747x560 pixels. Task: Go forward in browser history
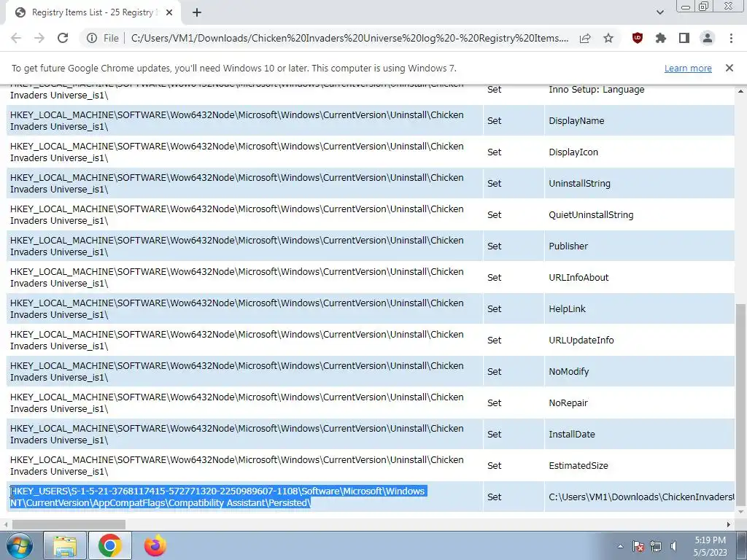point(39,38)
